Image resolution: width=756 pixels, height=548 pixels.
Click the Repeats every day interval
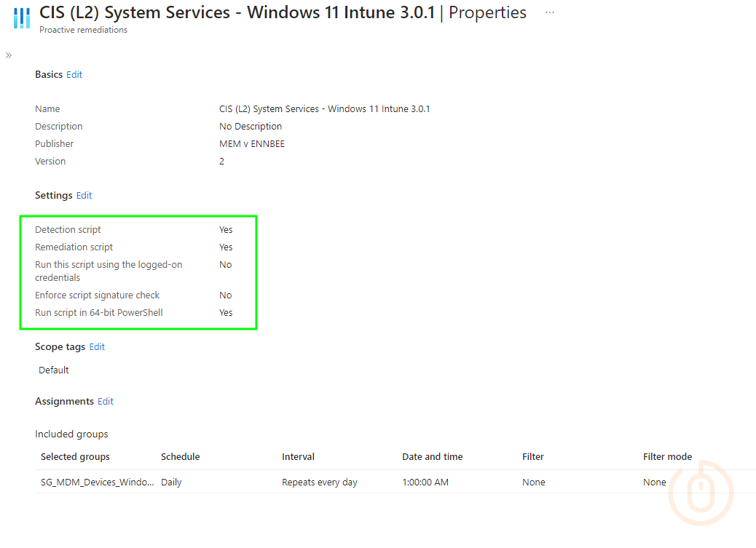[x=319, y=482]
